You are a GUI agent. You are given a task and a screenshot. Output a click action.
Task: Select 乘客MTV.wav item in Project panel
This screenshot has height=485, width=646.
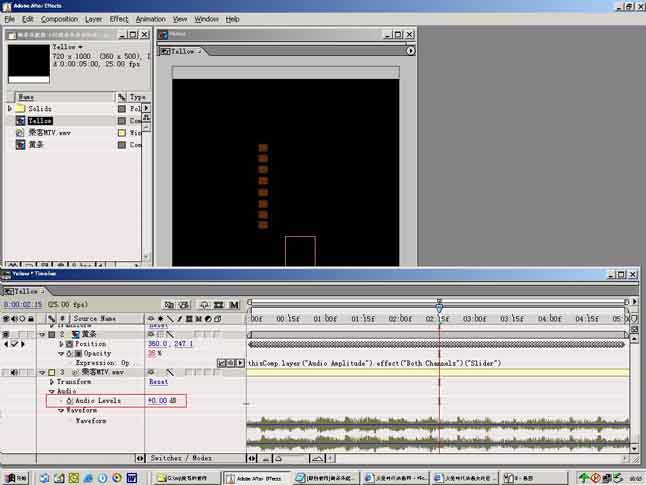[x=49, y=133]
